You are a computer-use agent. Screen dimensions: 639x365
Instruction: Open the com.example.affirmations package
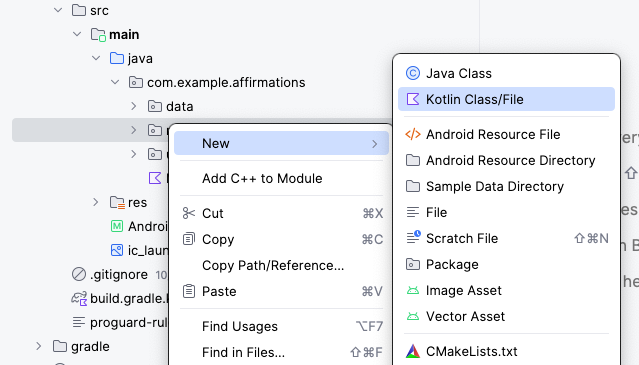coord(226,82)
